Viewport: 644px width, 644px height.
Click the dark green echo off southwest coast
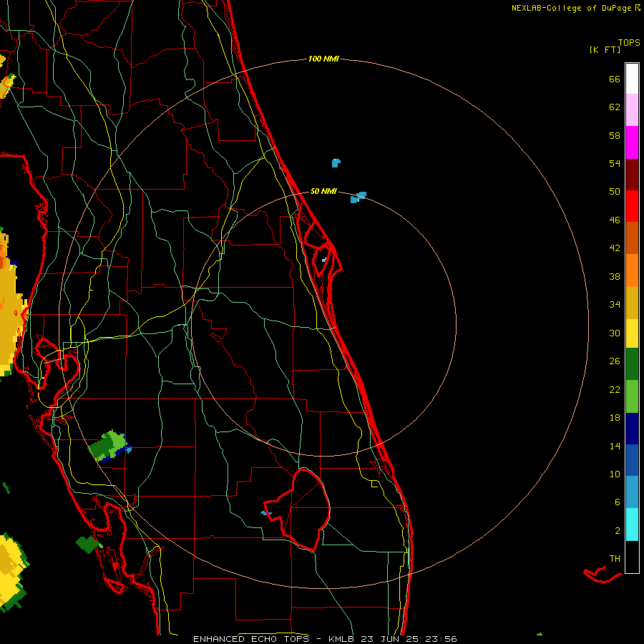[87, 545]
